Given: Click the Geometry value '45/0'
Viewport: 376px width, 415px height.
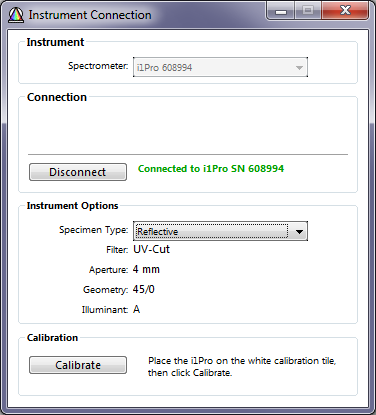Looking at the screenshot, I should [x=144, y=289].
